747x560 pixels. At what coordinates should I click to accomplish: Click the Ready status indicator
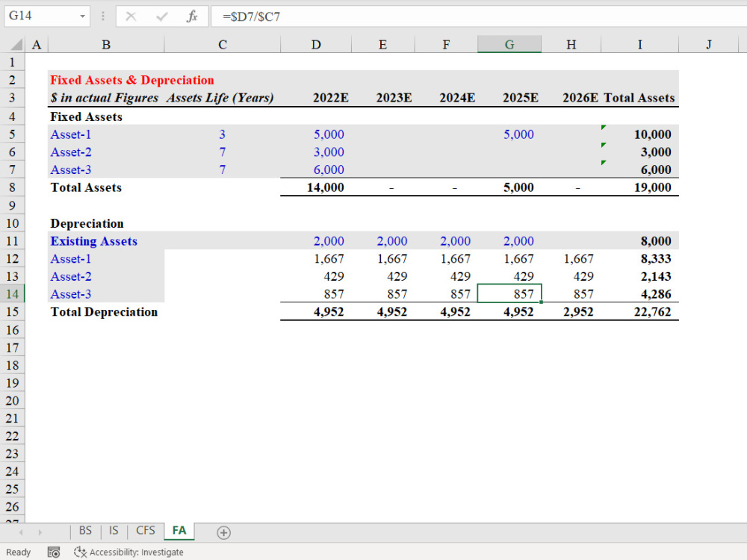pos(18,552)
